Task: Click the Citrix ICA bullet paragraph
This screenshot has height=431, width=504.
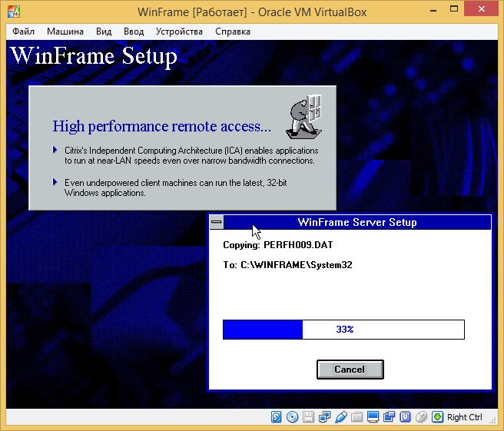Action: (191, 155)
